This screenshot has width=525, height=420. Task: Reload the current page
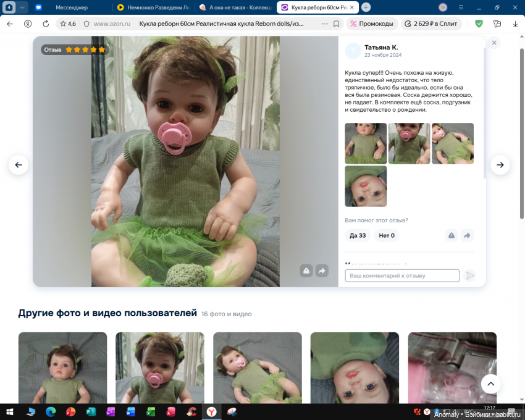[46, 23]
